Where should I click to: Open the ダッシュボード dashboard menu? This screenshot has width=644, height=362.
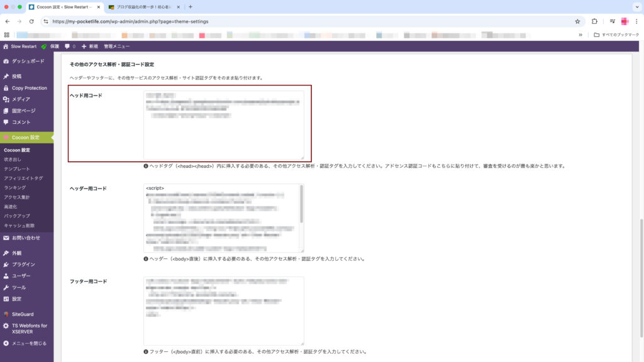point(28,61)
